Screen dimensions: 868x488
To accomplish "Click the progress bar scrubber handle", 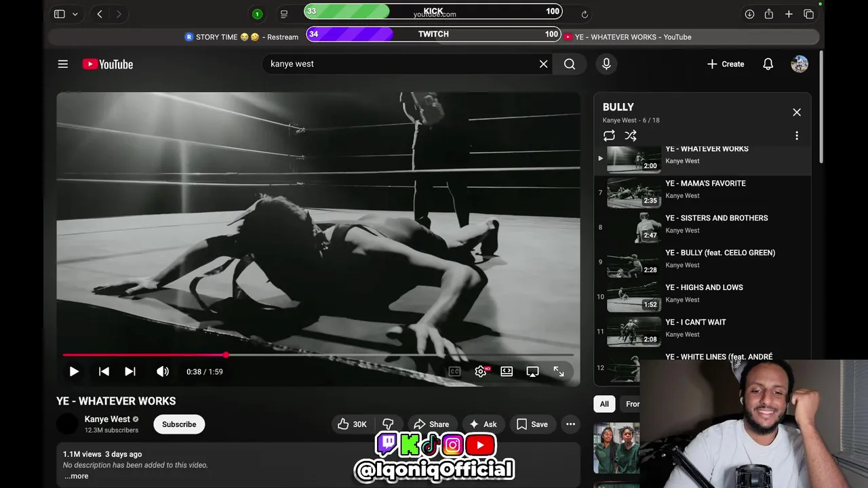I will (x=226, y=354).
